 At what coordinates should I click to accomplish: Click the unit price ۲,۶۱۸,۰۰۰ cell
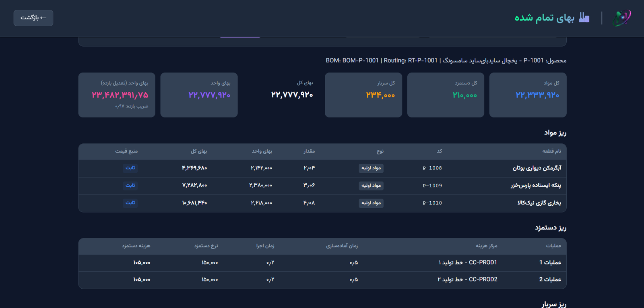click(x=261, y=203)
